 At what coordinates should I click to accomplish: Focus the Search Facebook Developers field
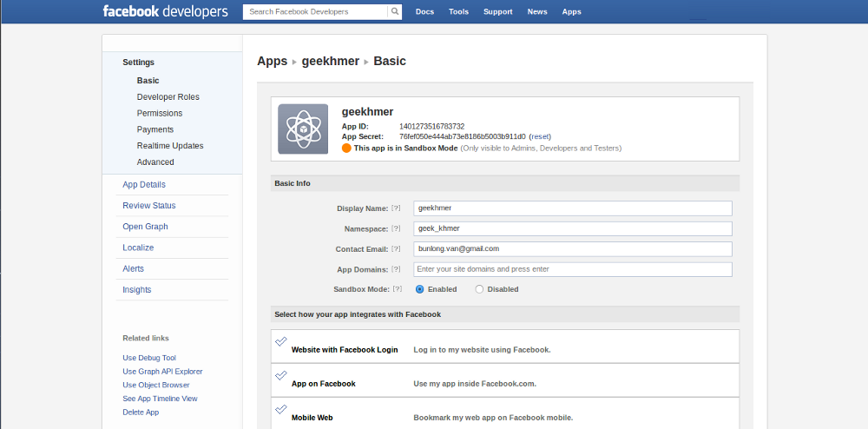[315, 11]
